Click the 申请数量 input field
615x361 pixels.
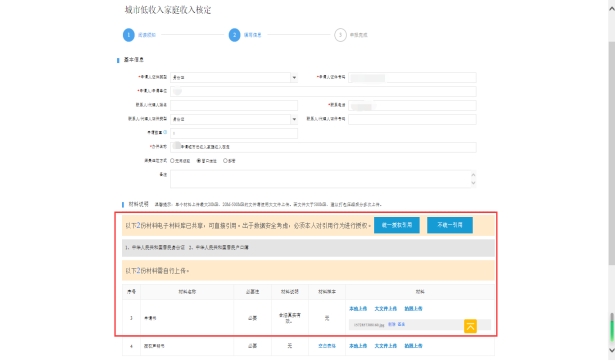(234, 133)
